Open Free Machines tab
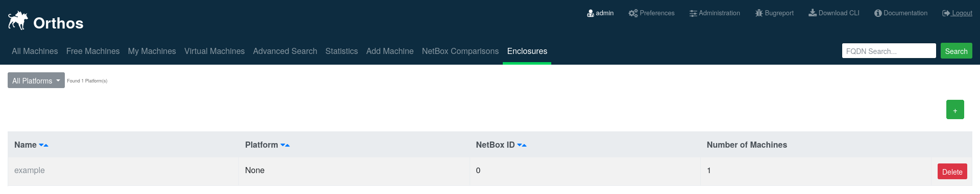Viewport: 980px width, 194px height. coord(93,51)
